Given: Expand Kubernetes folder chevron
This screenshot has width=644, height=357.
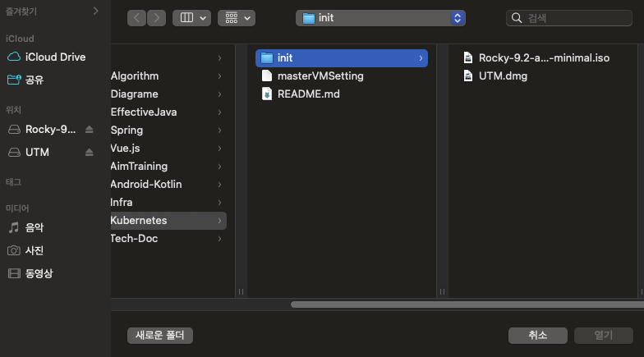Looking at the screenshot, I should (220, 221).
